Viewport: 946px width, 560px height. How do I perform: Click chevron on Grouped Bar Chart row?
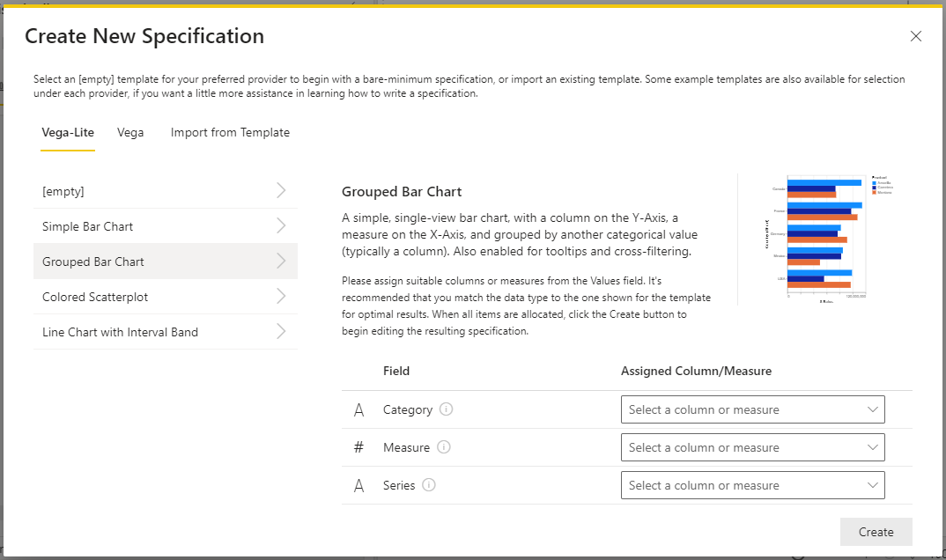tap(281, 261)
